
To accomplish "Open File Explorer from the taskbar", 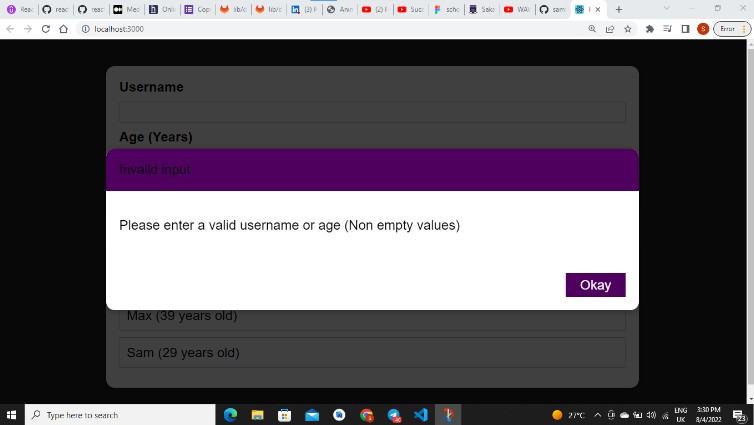I will [257, 415].
